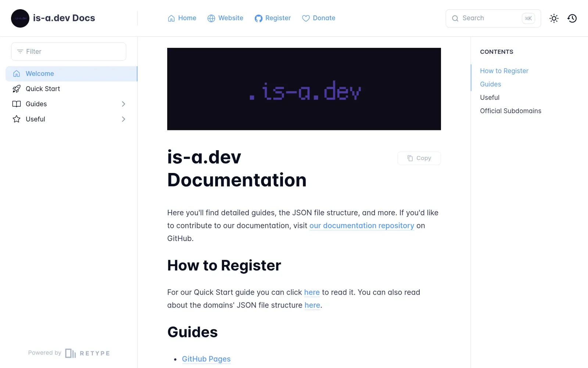Open the Home navbar link
Image resolution: width=588 pixels, height=368 pixels.
point(182,18)
